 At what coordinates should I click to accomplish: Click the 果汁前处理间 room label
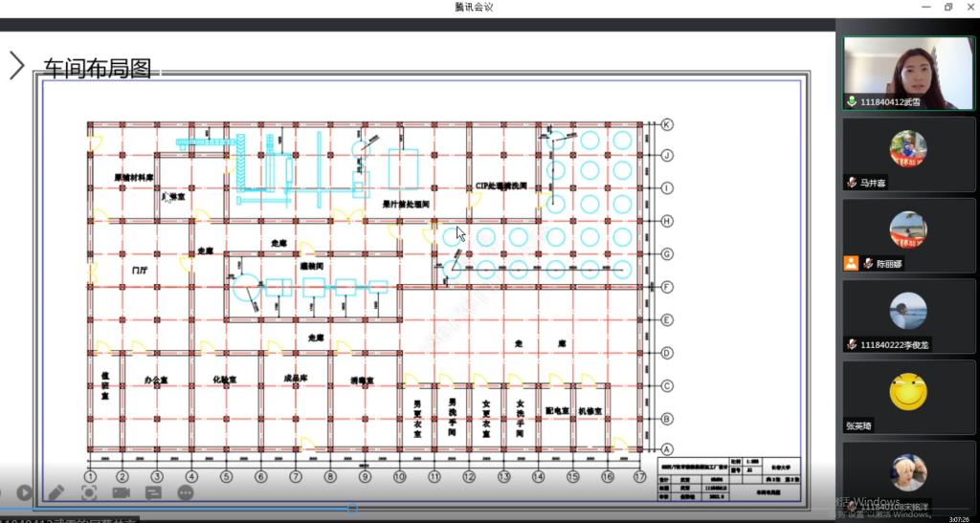(x=406, y=204)
